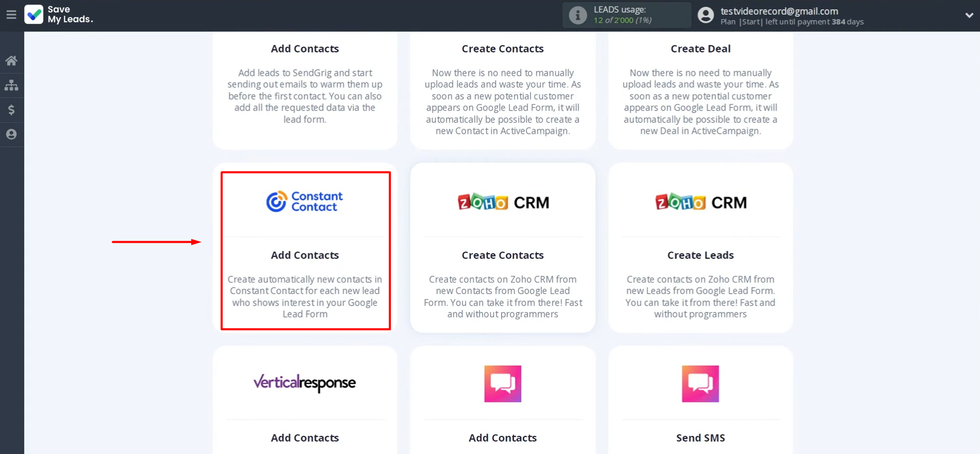Click the testvideorecord@gmail.com account email
This screenshot has height=454, width=980.
tap(779, 11)
